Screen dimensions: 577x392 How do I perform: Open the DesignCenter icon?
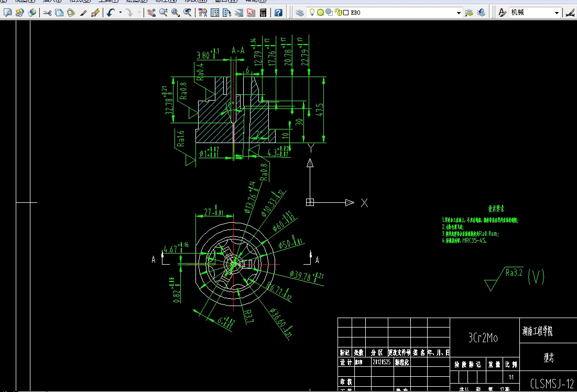[x=215, y=13]
